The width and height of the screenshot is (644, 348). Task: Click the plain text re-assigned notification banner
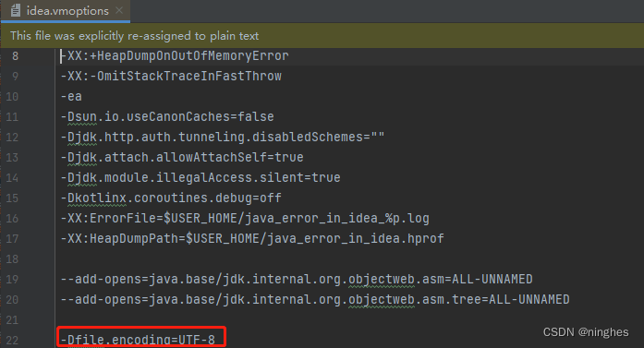(x=322, y=36)
